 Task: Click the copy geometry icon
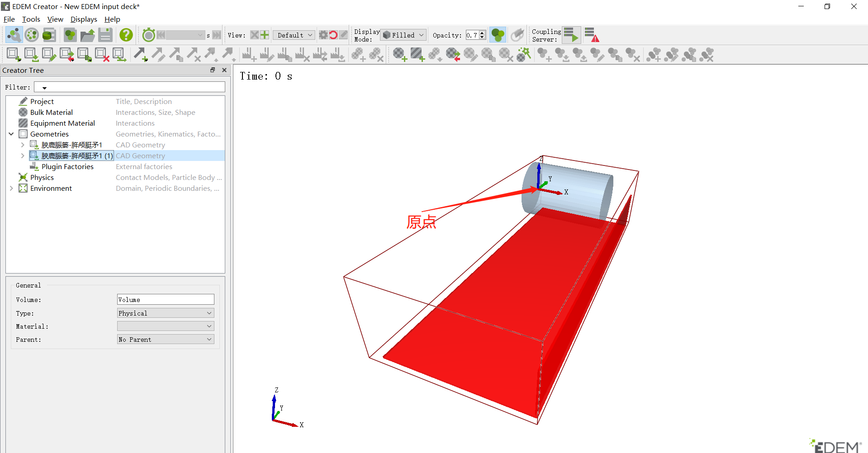click(x=84, y=55)
